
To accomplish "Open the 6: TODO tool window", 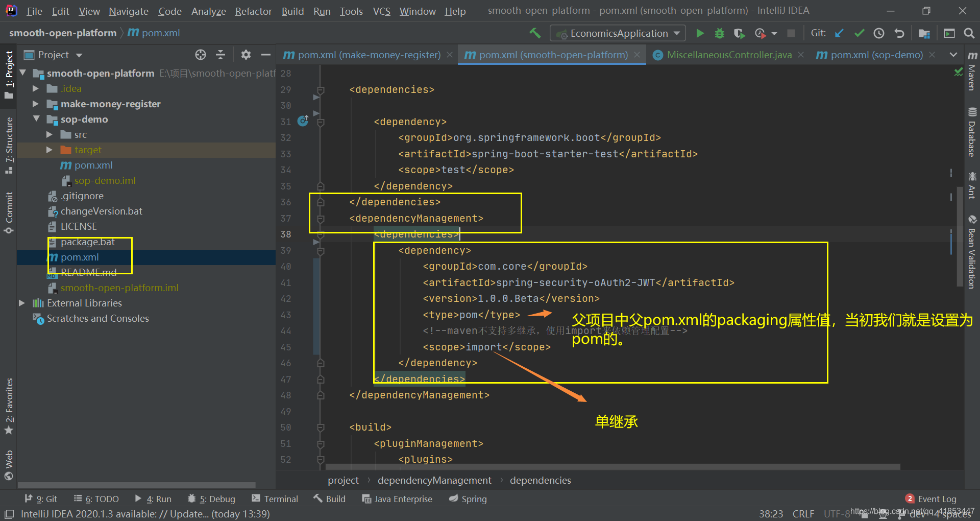I will pyautogui.click(x=96, y=499).
